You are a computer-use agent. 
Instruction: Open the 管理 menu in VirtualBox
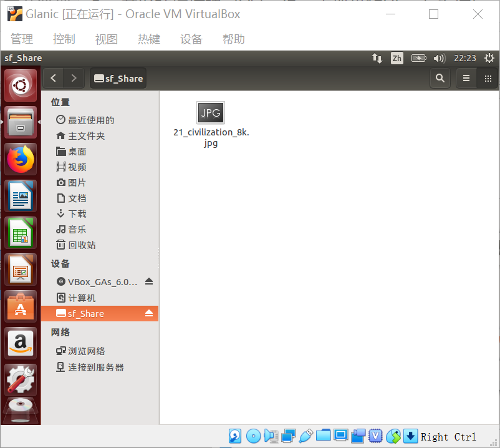point(22,39)
